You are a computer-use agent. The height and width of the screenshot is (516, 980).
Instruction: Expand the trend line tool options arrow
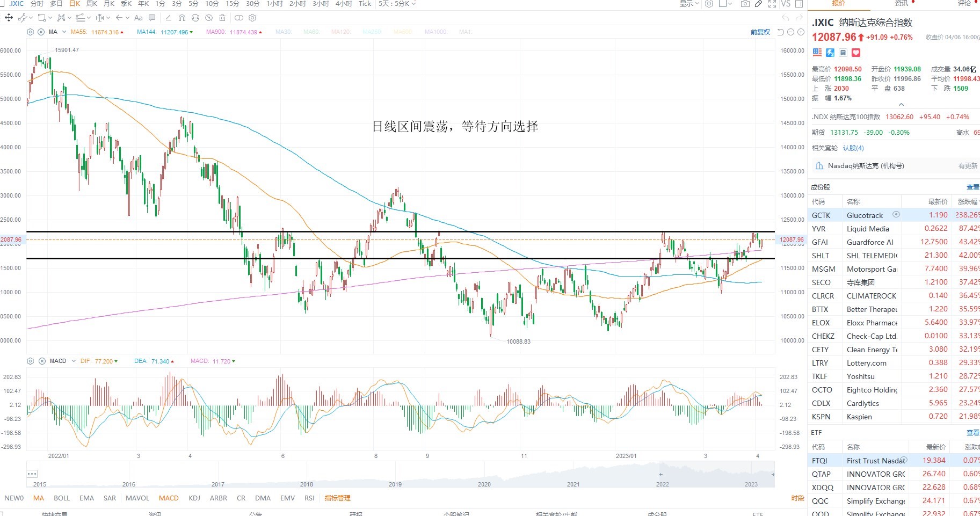coord(31,18)
